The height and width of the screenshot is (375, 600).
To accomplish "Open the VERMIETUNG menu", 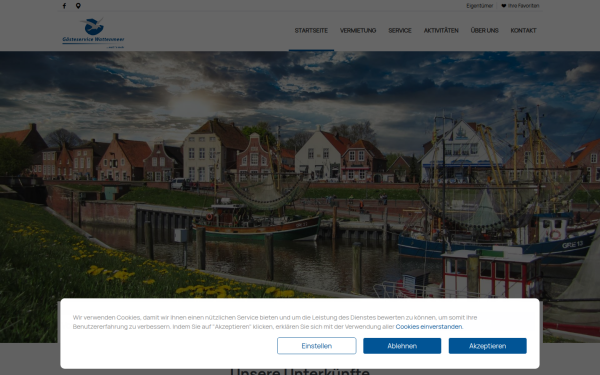I will pyautogui.click(x=358, y=31).
